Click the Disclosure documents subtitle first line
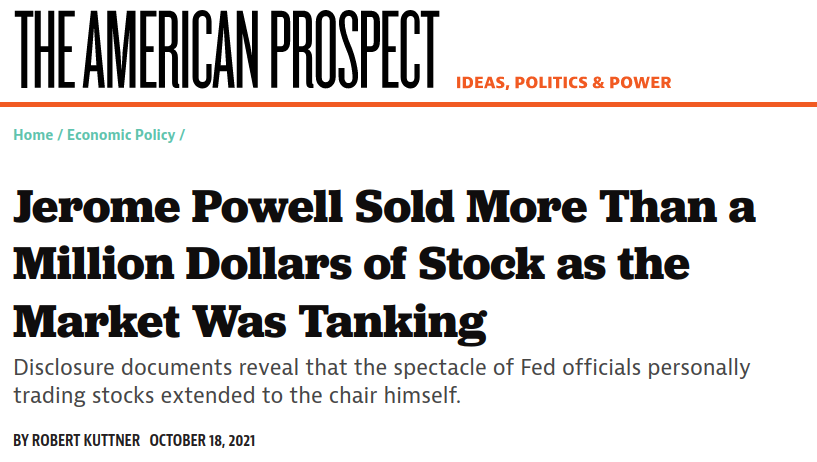The image size is (817, 462). coord(381,368)
